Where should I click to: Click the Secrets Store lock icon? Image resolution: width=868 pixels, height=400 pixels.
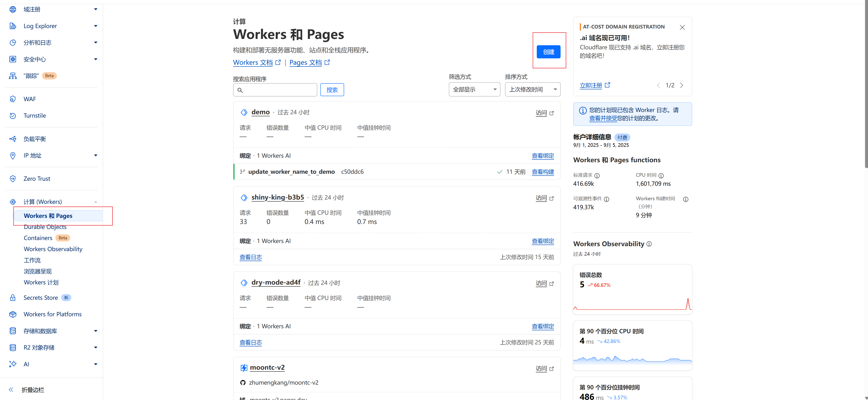(13, 298)
